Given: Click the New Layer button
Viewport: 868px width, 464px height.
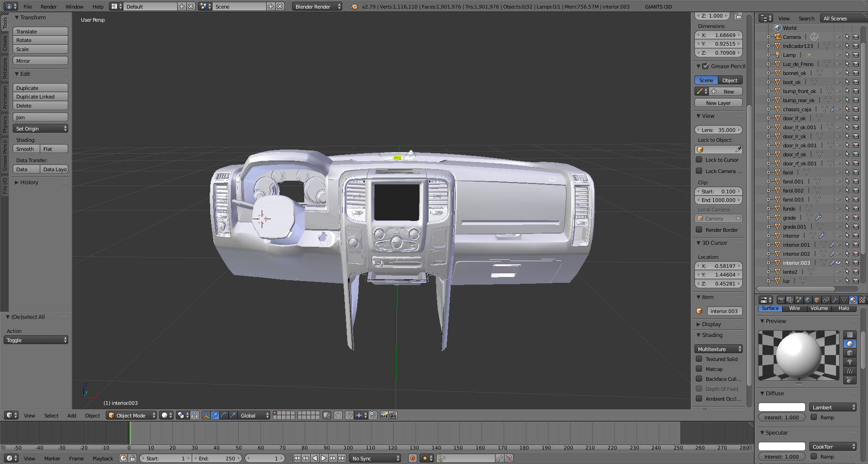Looking at the screenshot, I should (718, 103).
